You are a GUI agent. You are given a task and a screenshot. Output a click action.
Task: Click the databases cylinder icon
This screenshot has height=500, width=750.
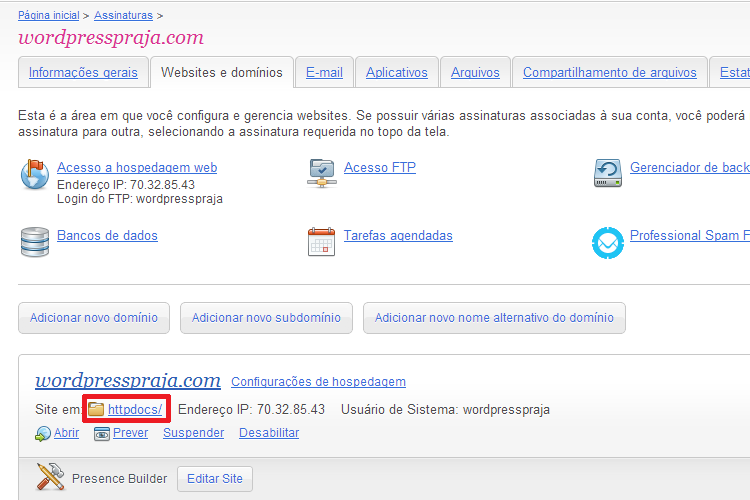(35, 242)
